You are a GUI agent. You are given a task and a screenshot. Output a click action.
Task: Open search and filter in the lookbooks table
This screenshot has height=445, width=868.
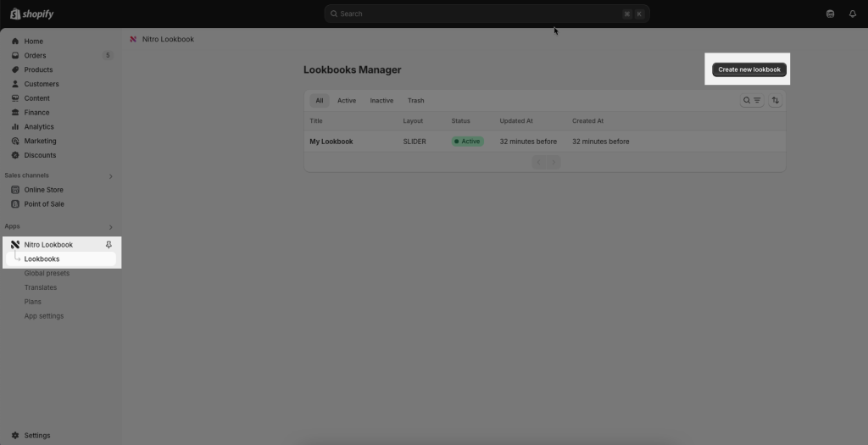752,100
